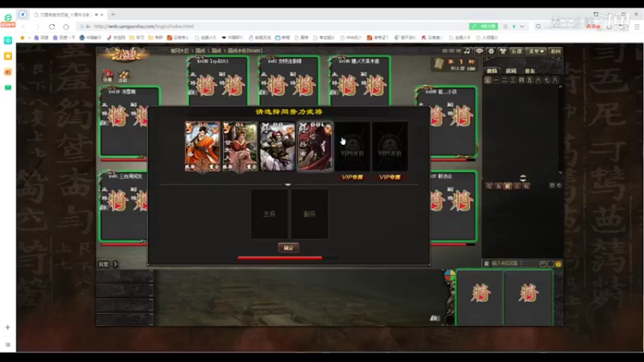644x362 pixels.
Task: Click the scroll-down arrow in the chat log
Action: (x=560, y=173)
